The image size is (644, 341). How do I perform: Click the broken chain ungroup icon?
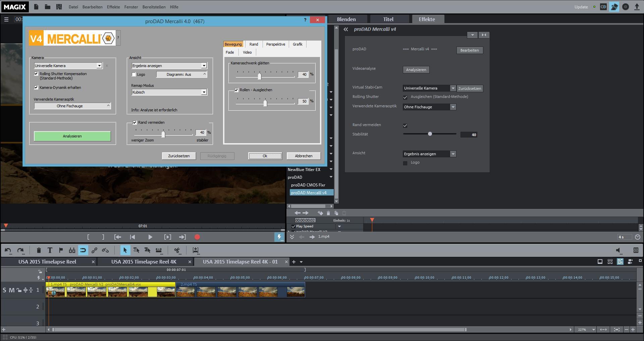pyautogui.click(x=105, y=250)
